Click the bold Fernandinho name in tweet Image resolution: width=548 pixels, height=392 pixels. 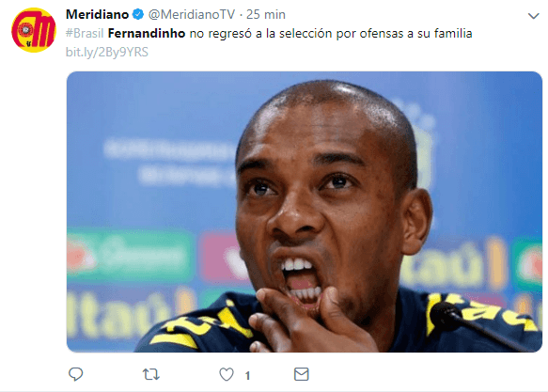click(x=147, y=33)
